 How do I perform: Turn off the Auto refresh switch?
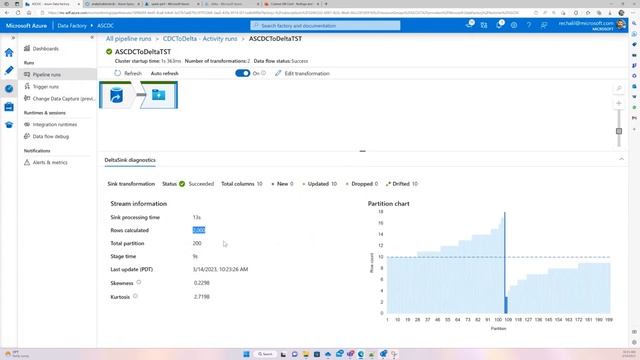pos(242,73)
